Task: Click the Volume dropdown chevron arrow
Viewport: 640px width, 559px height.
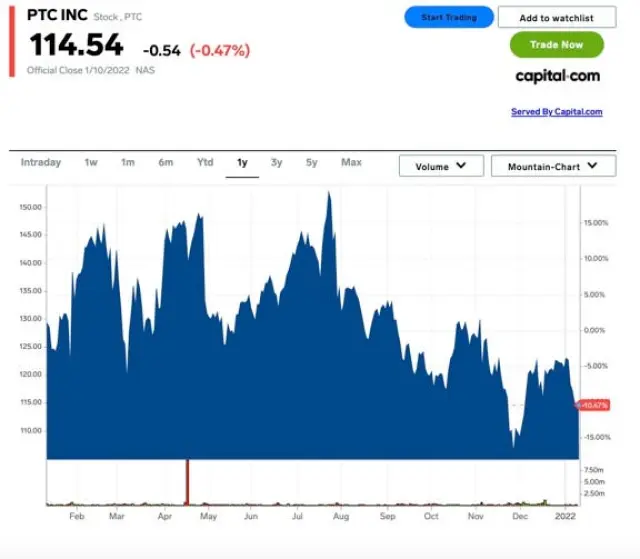Action: [461, 166]
